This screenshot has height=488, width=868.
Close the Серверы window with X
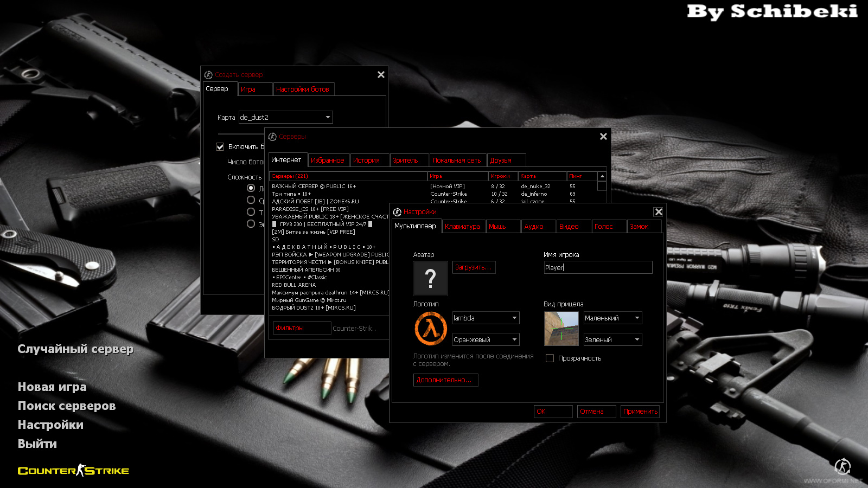pyautogui.click(x=603, y=137)
